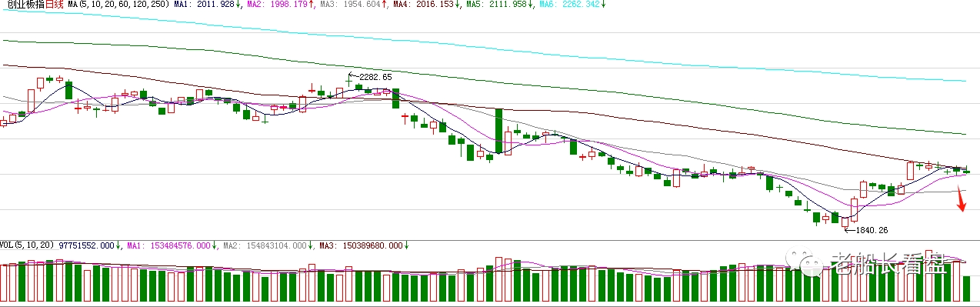Click the dark red MA4 value 2016.153

point(434,5)
